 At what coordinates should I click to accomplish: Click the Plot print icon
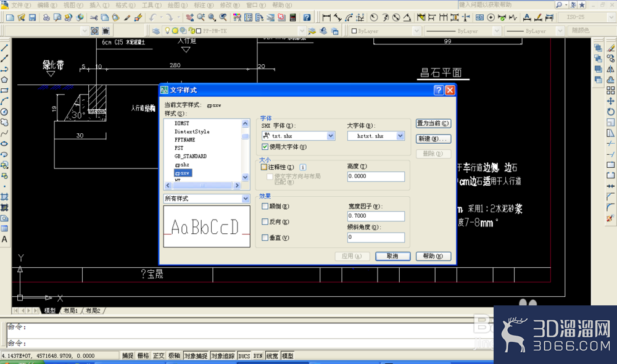[x=46, y=17]
